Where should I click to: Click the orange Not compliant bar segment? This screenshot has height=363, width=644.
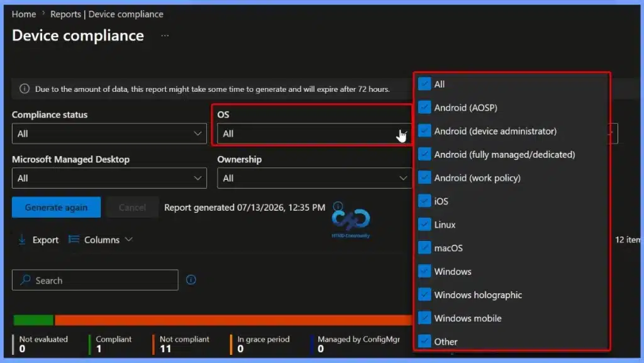(x=233, y=320)
